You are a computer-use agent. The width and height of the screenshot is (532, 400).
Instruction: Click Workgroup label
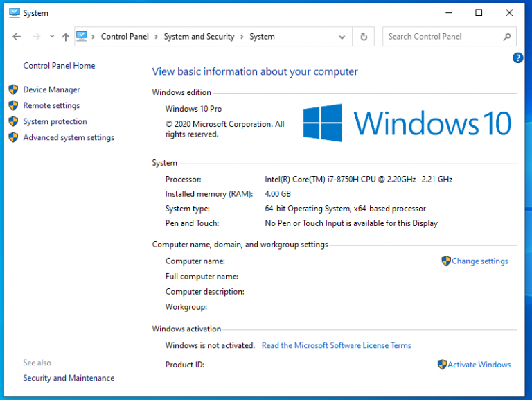click(186, 307)
